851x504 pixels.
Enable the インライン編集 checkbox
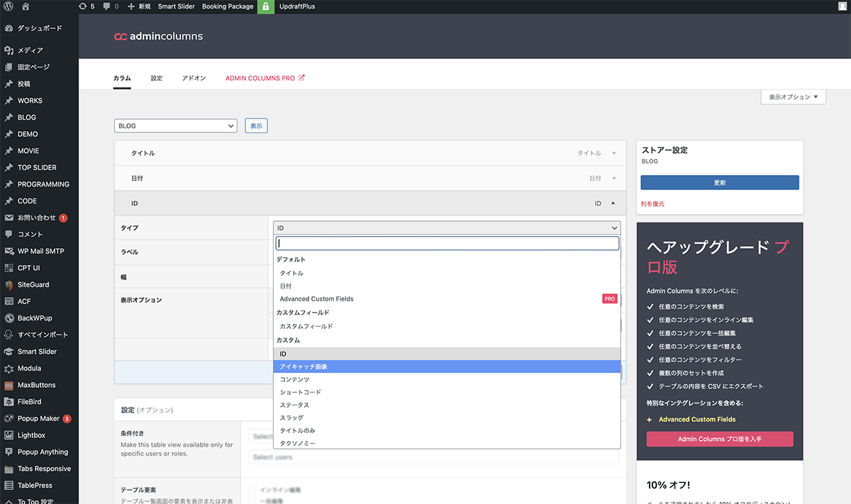pos(252,490)
